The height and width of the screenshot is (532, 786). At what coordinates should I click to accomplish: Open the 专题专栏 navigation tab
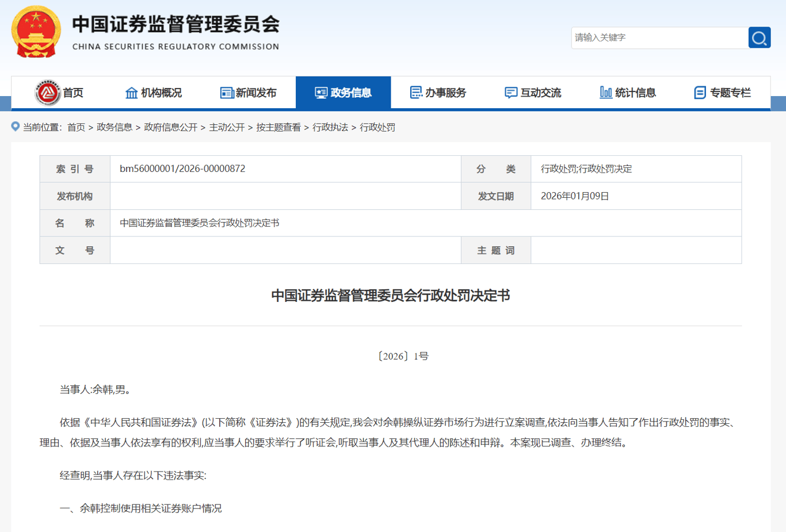click(x=723, y=93)
